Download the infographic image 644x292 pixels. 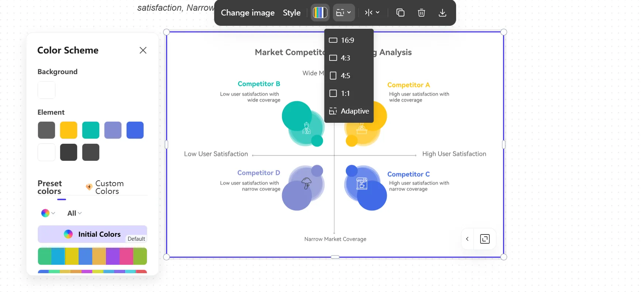point(442,13)
